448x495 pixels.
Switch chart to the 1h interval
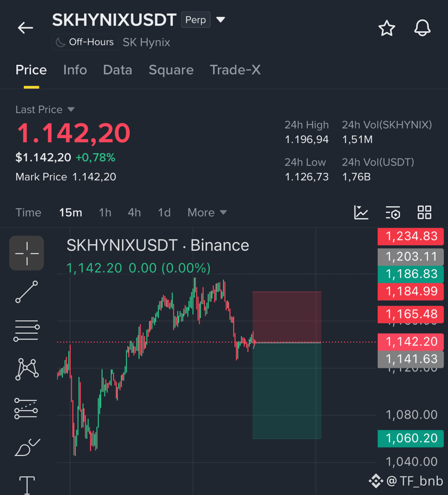click(x=105, y=212)
